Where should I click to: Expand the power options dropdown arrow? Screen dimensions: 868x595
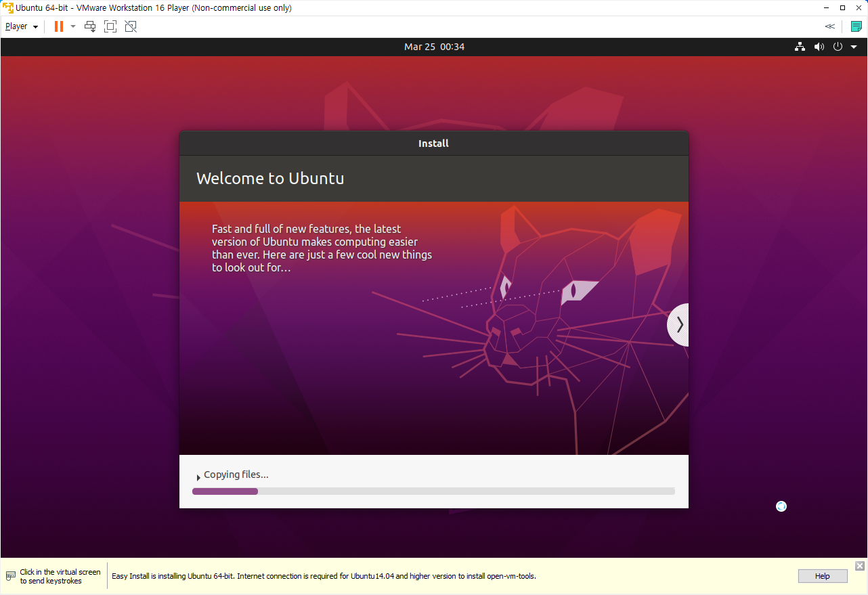[x=73, y=26]
